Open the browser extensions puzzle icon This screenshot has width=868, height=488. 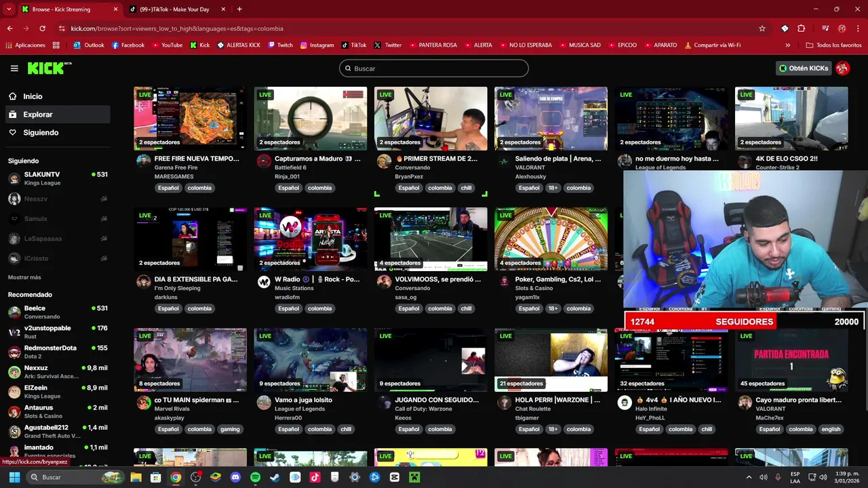tap(802, 28)
